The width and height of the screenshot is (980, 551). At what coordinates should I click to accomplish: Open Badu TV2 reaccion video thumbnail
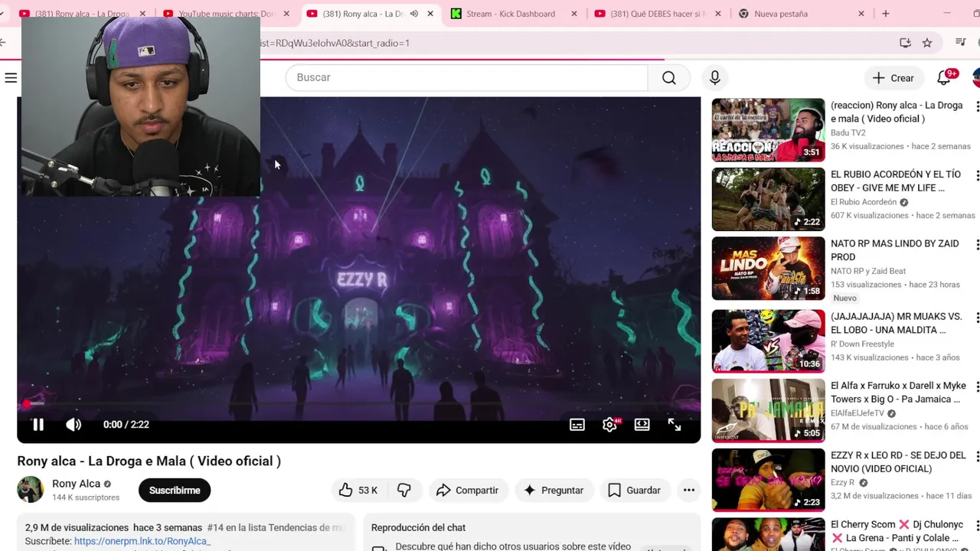769,130
